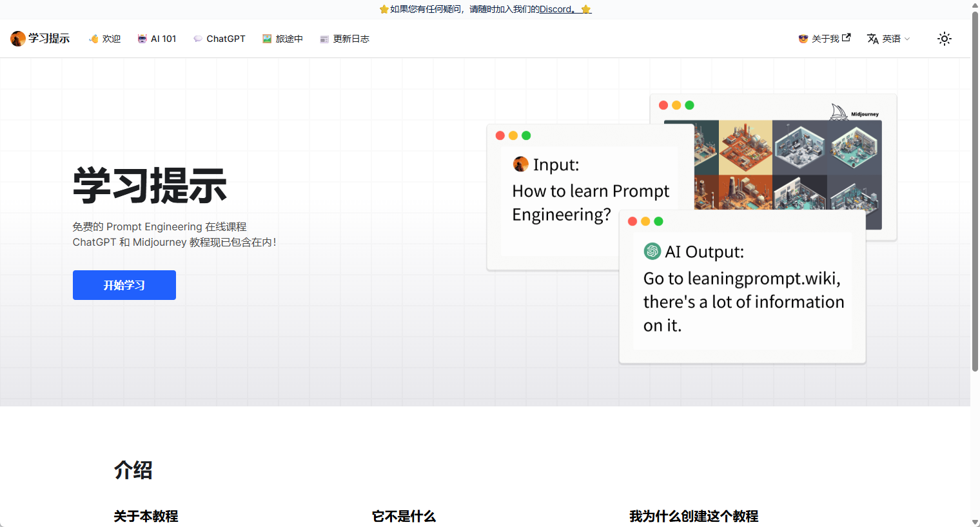Open the 欢迎 nav item
The height and width of the screenshot is (527, 980).
pos(105,39)
